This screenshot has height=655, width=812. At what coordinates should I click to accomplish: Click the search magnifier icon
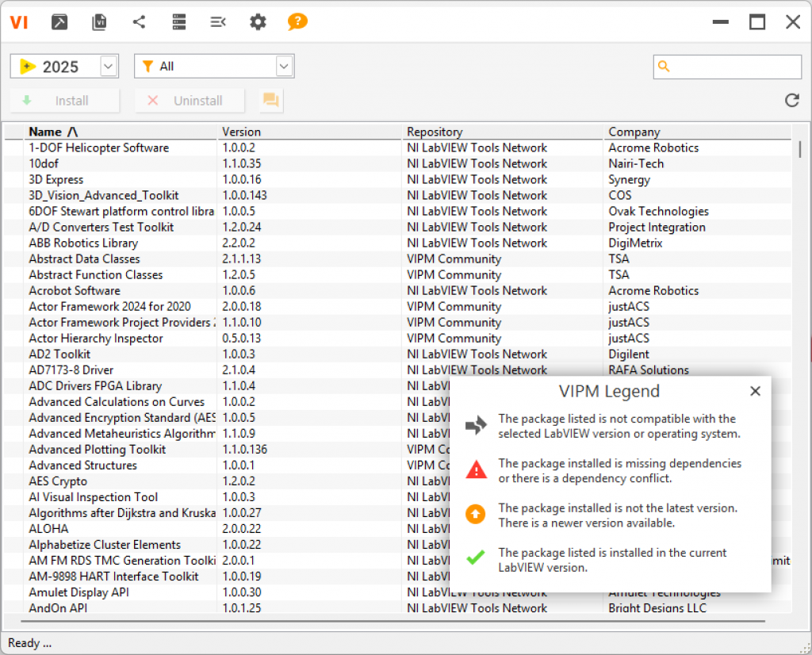click(664, 67)
